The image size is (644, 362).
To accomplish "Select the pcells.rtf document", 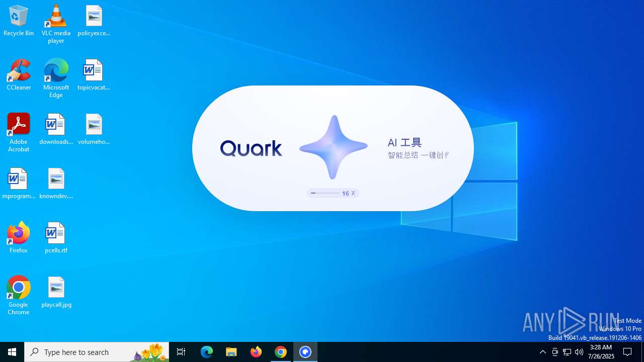I will click(x=56, y=237).
